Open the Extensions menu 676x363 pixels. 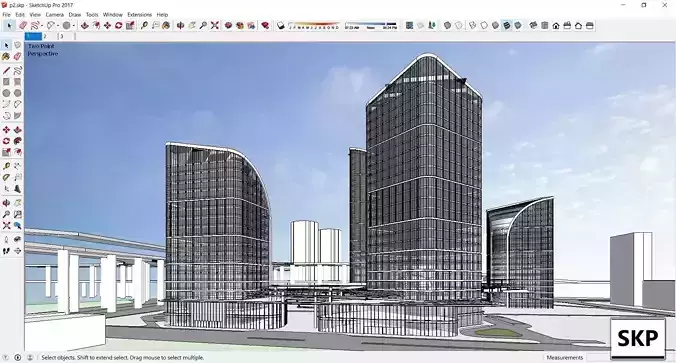point(140,15)
